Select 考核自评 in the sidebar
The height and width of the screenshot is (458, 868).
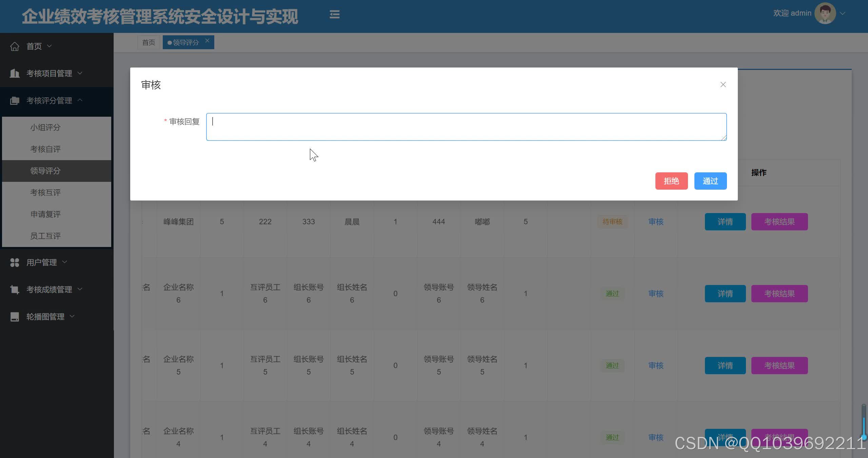(x=45, y=149)
